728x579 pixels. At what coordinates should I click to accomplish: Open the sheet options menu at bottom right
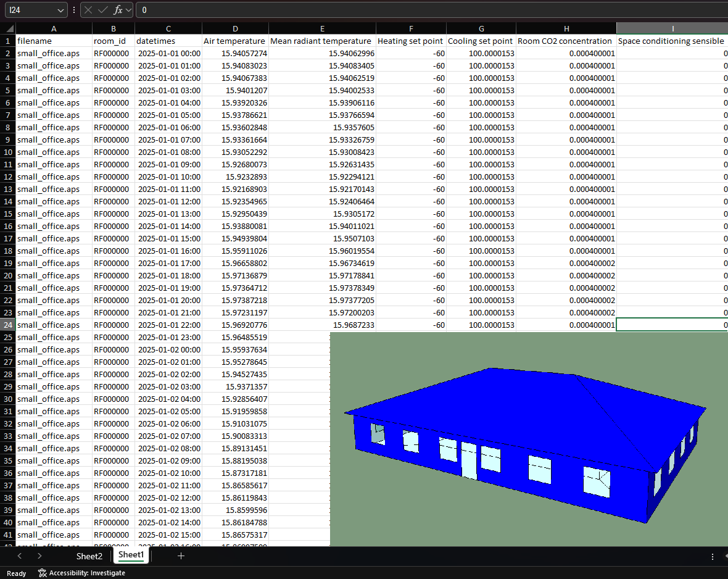(714, 556)
